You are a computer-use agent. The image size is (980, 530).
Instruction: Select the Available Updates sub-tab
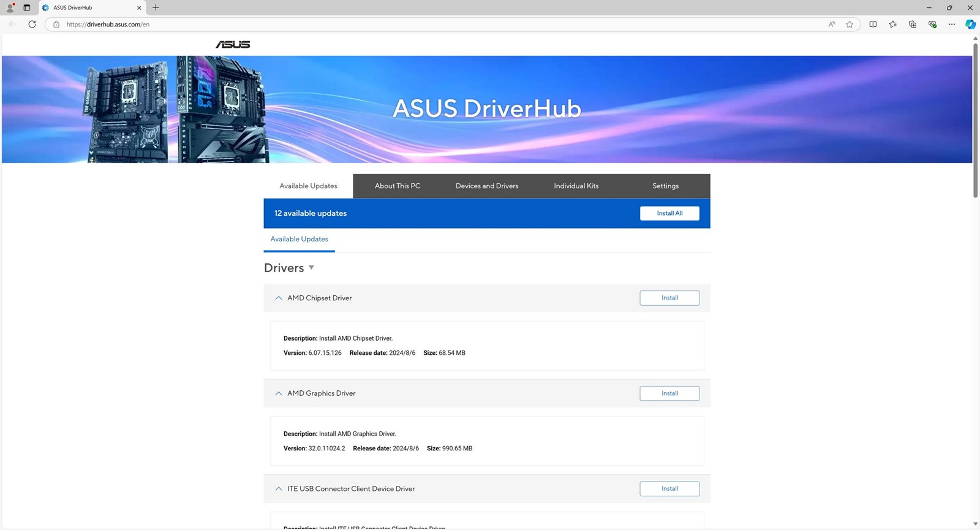300,240
